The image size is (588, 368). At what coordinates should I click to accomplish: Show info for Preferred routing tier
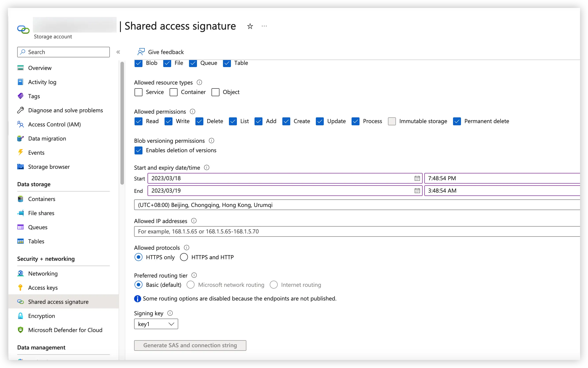pos(194,275)
